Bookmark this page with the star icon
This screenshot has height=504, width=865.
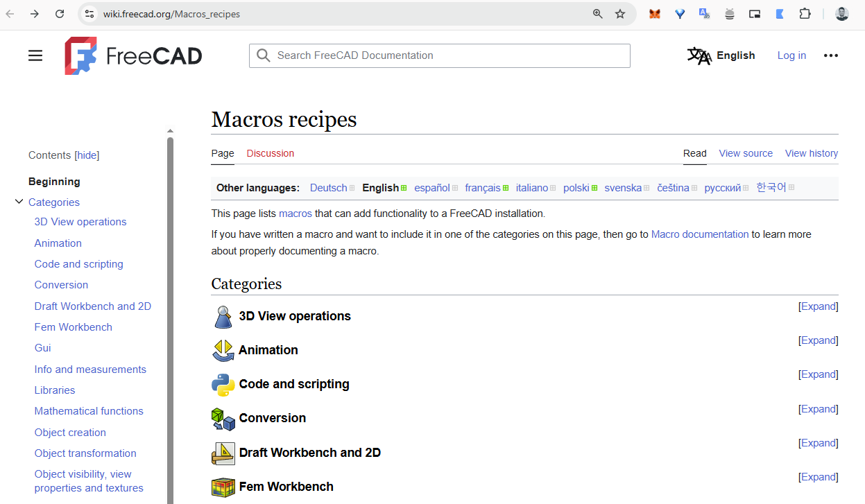(620, 14)
